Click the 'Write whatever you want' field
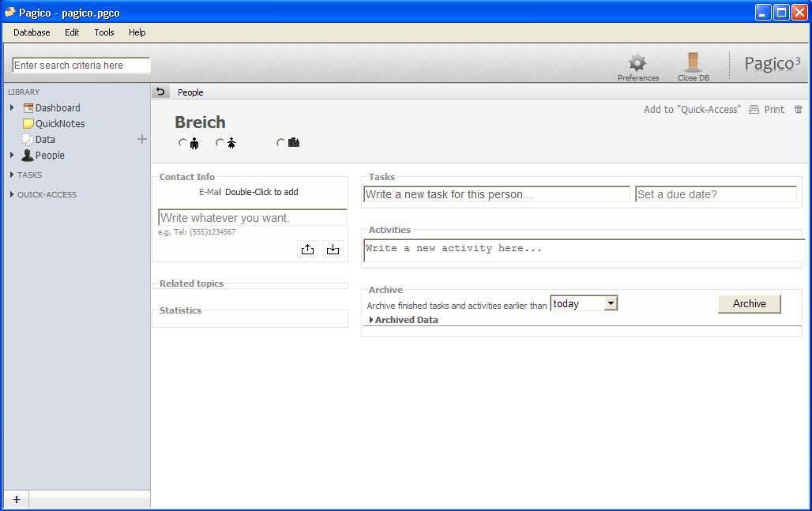Image resolution: width=812 pixels, height=511 pixels. coord(253,217)
